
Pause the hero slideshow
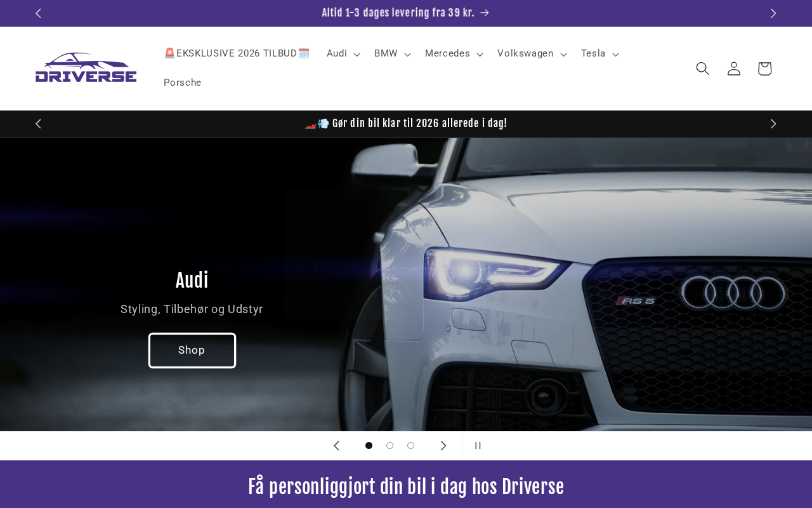478,446
